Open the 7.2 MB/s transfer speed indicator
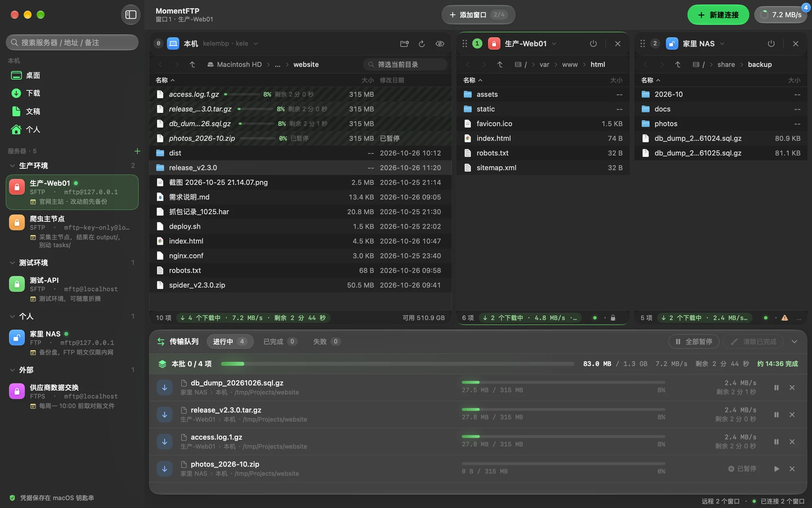Image resolution: width=812 pixels, height=508 pixels. click(781, 15)
